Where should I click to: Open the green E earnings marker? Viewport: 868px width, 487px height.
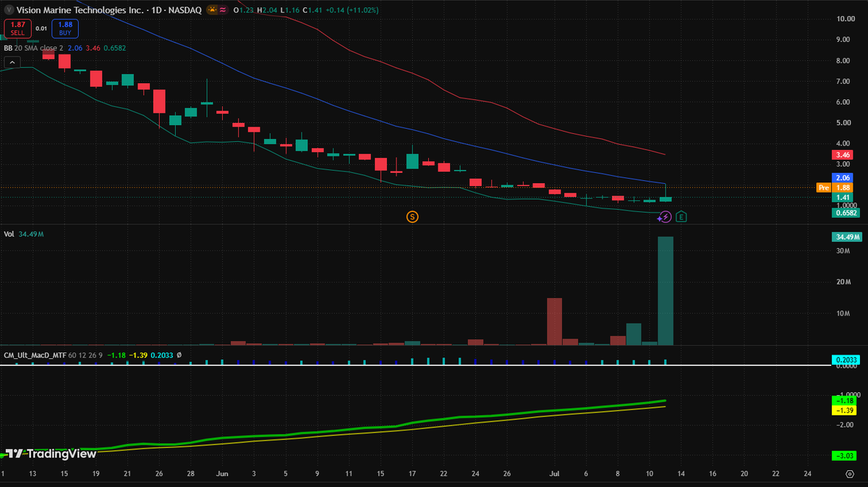tap(681, 216)
